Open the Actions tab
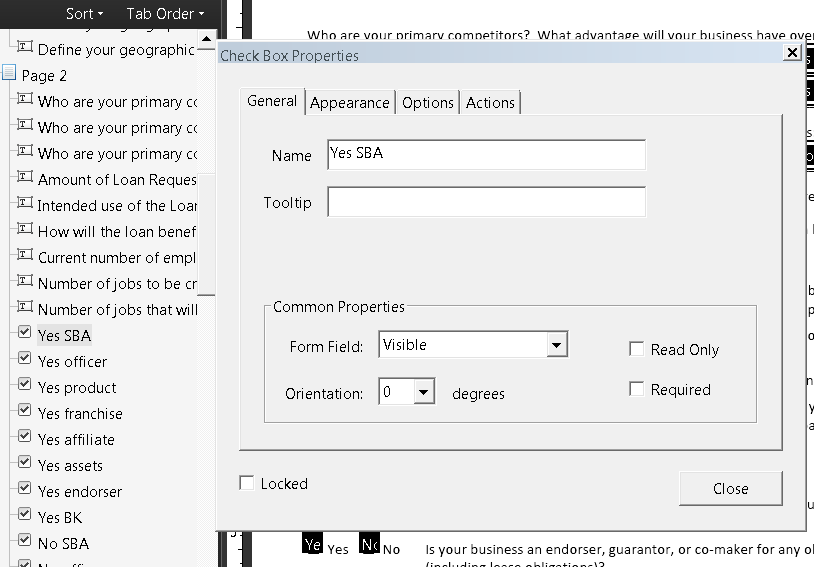 pos(490,102)
